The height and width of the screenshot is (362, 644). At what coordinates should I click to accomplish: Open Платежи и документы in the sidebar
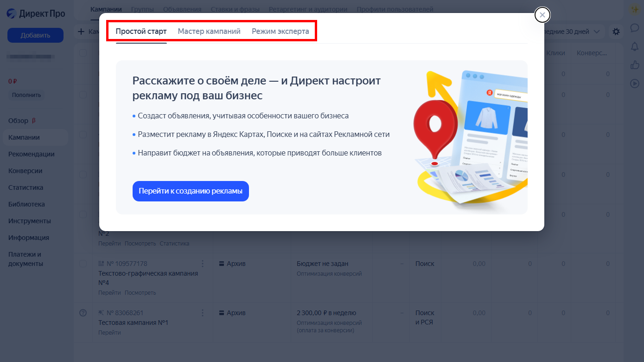pyautogui.click(x=26, y=259)
